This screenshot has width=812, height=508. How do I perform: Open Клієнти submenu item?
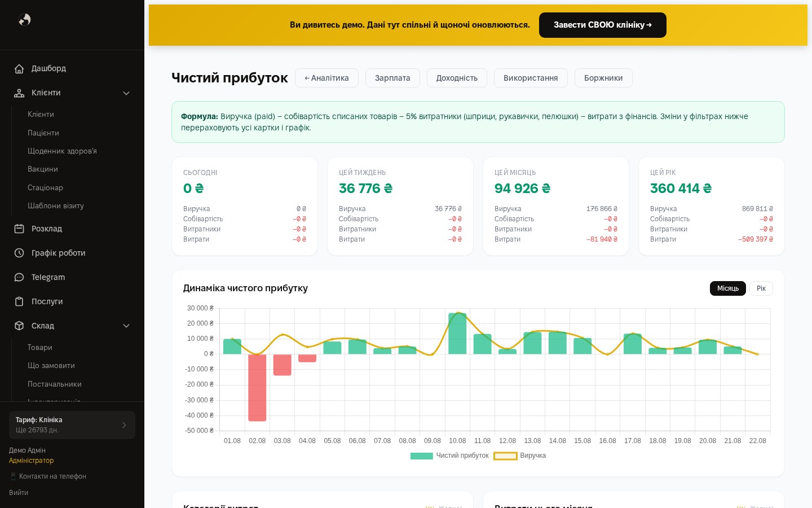41,114
